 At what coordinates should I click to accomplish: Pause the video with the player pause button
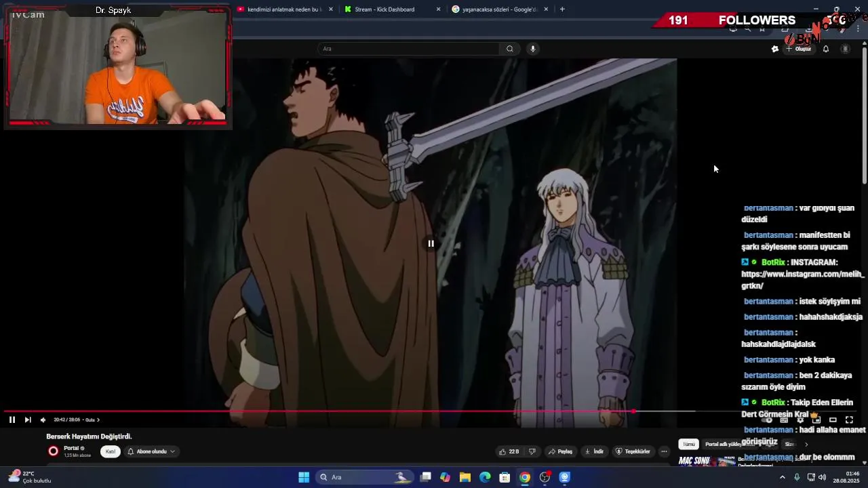pos(12,420)
